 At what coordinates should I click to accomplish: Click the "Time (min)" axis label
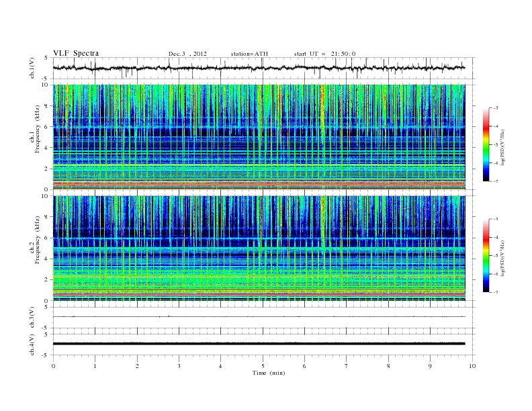pyautogui.click(x=269, y=373)
